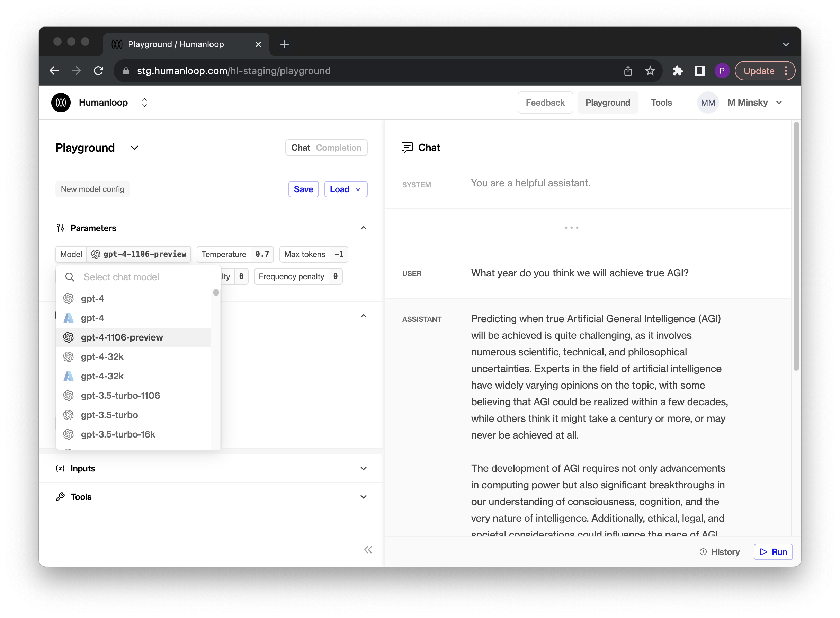Click the Humanloop logo icon

point(61,103)
